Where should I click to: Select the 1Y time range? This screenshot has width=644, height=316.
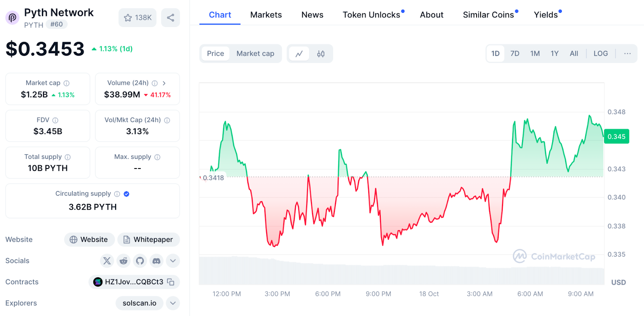point(555,54)
